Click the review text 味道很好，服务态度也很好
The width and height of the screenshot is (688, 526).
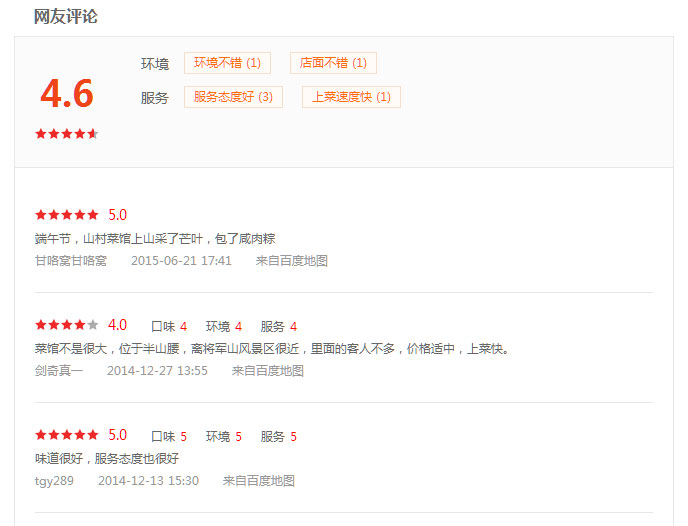click(107, 459)
